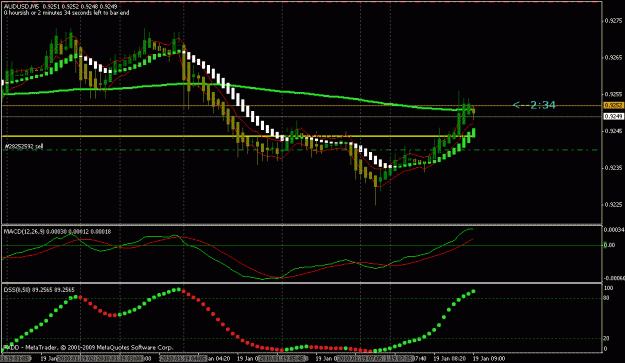Click the white 0.9249 current price tag
Screen dimensions: 625x363
[x=613, y=116]
